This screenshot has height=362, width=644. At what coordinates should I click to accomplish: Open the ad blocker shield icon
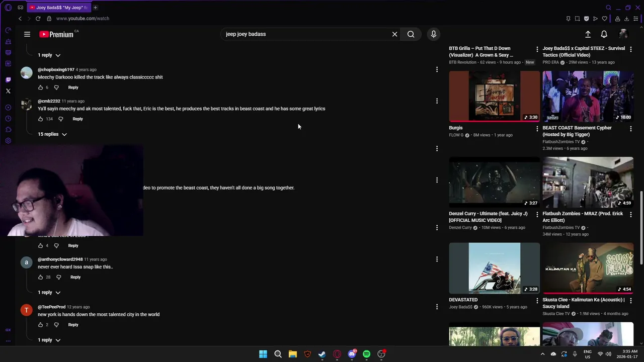[x=586, y=19]
